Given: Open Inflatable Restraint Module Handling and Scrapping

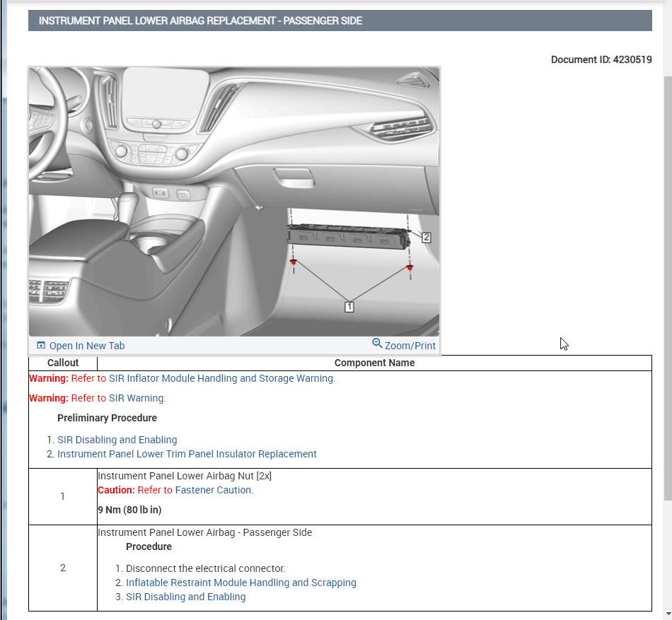Looking at the screenshot, I should pos(241,583).
